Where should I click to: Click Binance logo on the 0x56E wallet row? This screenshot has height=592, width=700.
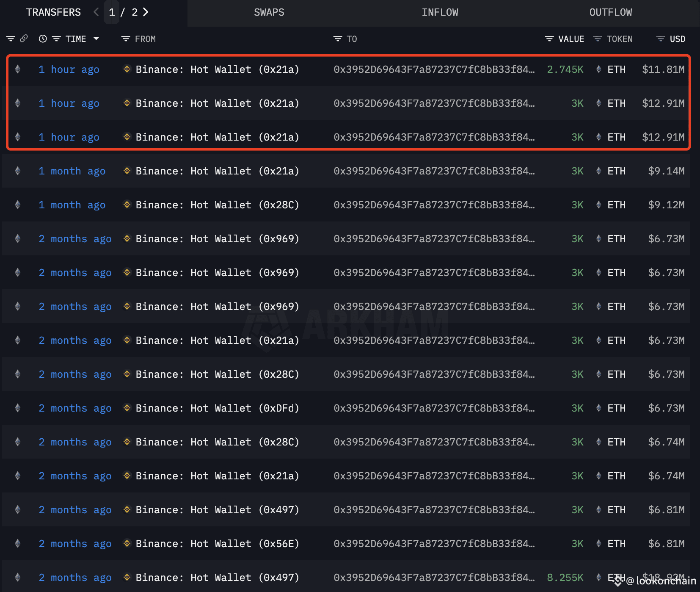[x=127, y=543]
